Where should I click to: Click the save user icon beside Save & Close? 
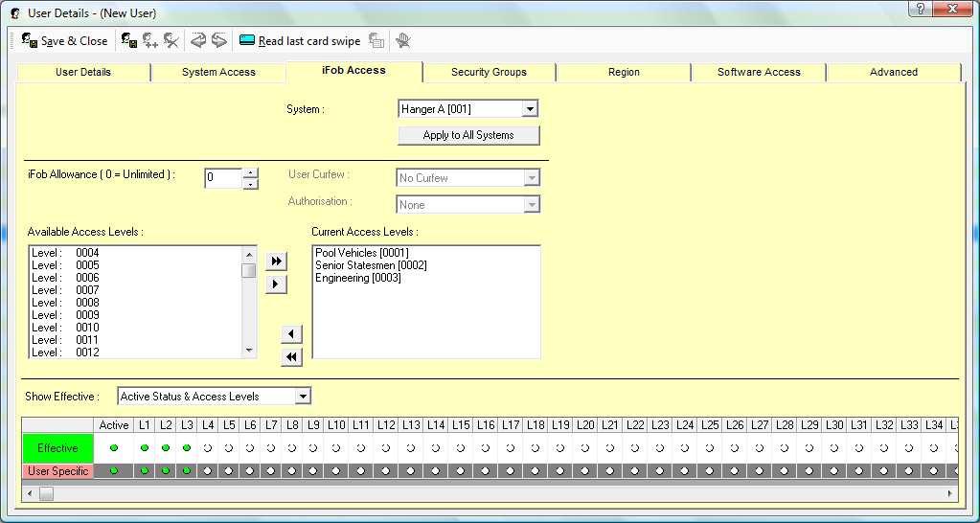[128, 41]
